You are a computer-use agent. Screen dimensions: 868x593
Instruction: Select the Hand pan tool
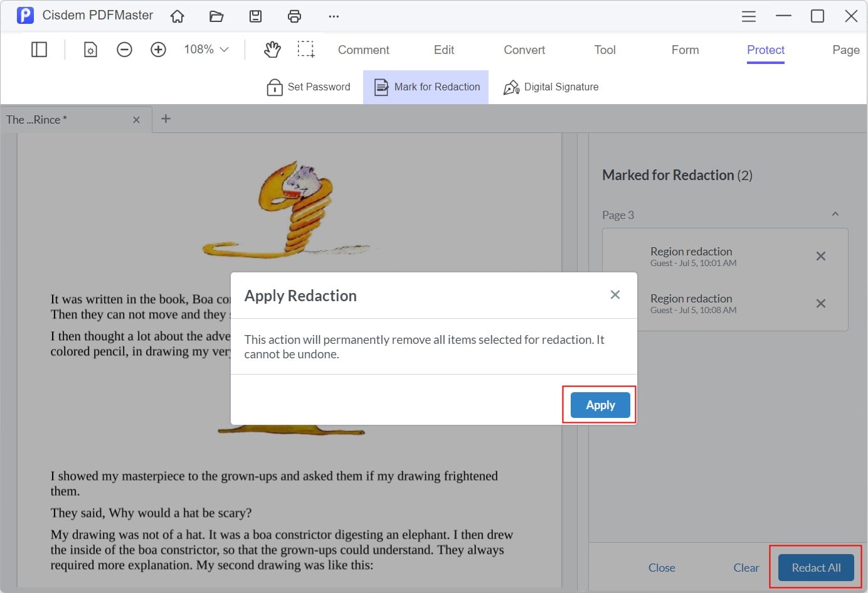pos(272,50)
